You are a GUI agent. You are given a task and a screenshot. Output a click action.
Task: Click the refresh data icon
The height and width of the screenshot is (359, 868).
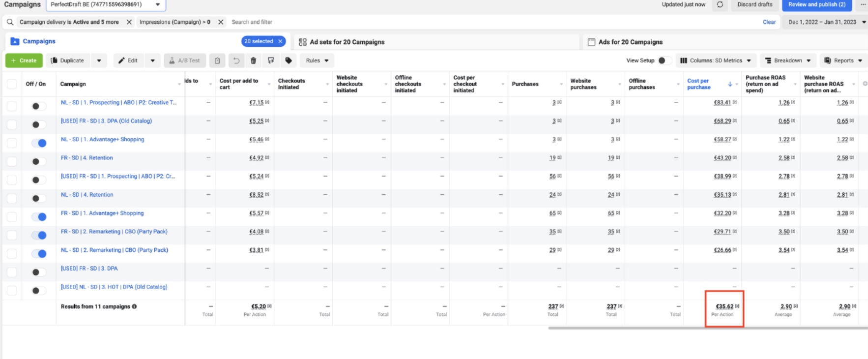click(x=720, y=4)
